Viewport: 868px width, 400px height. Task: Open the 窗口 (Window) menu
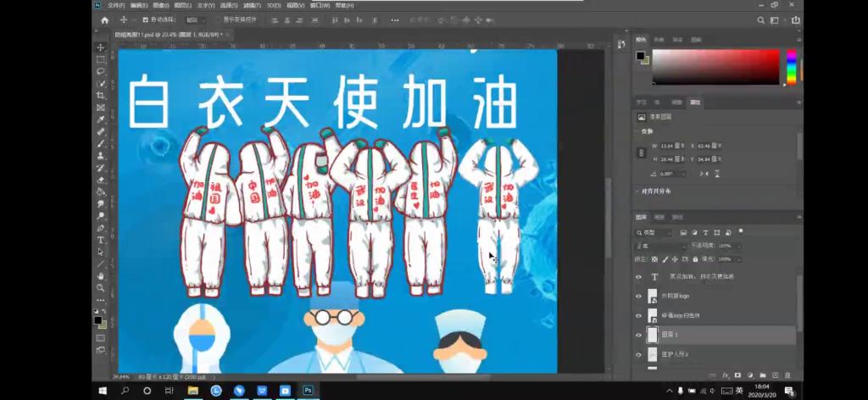[320, 5]
